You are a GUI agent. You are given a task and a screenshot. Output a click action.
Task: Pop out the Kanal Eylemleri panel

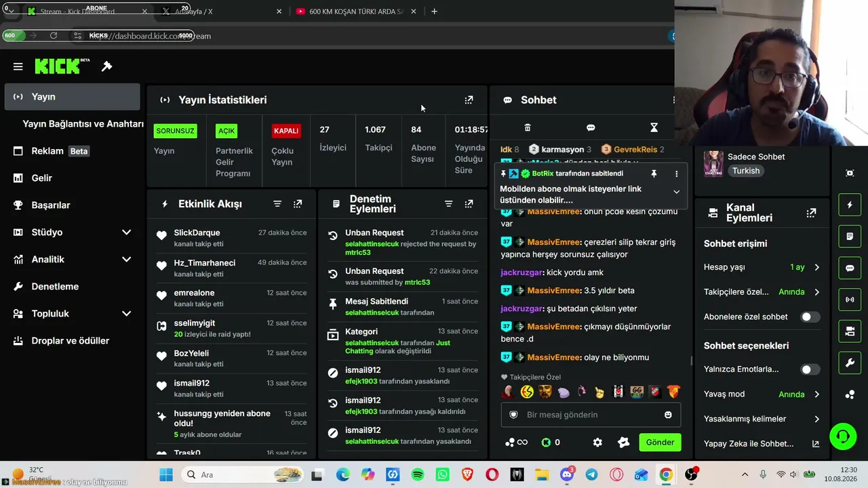click(811, 213)
